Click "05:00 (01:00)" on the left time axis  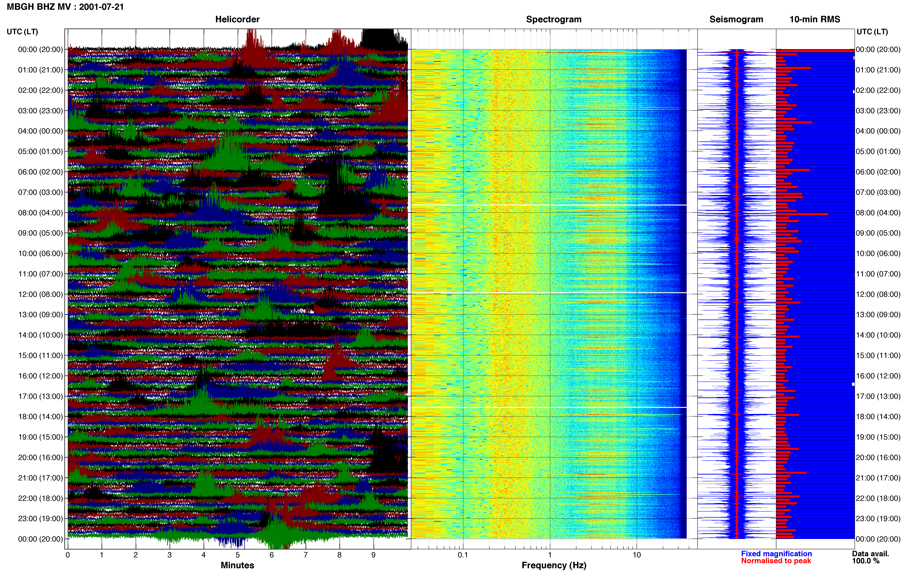41,151
